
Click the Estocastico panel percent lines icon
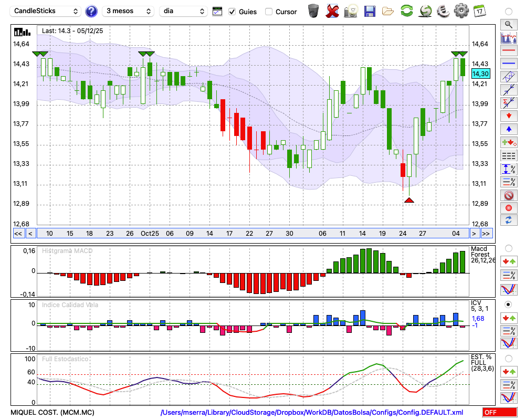click(509, 385)
